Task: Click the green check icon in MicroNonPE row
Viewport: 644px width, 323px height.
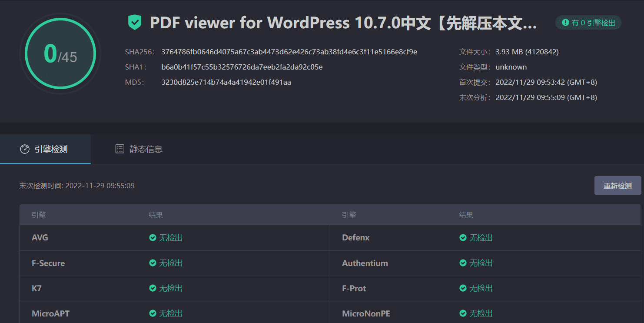Action: click(x=463, y=313)
